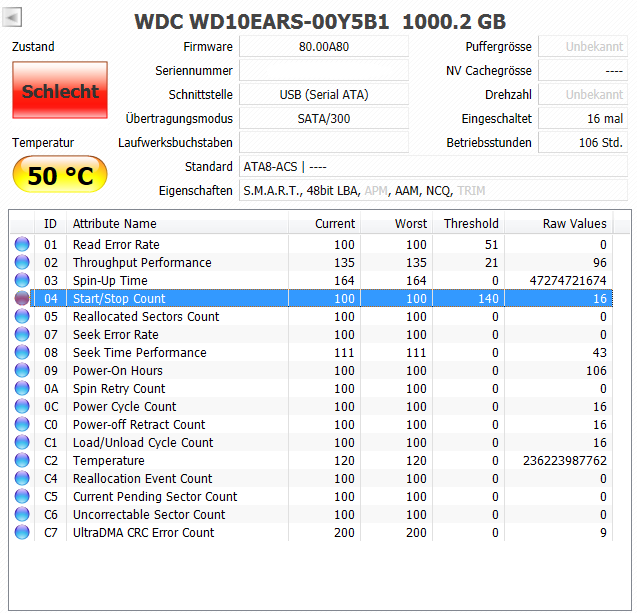Select the Spin Retry Count row text

[x=119, y=389]
